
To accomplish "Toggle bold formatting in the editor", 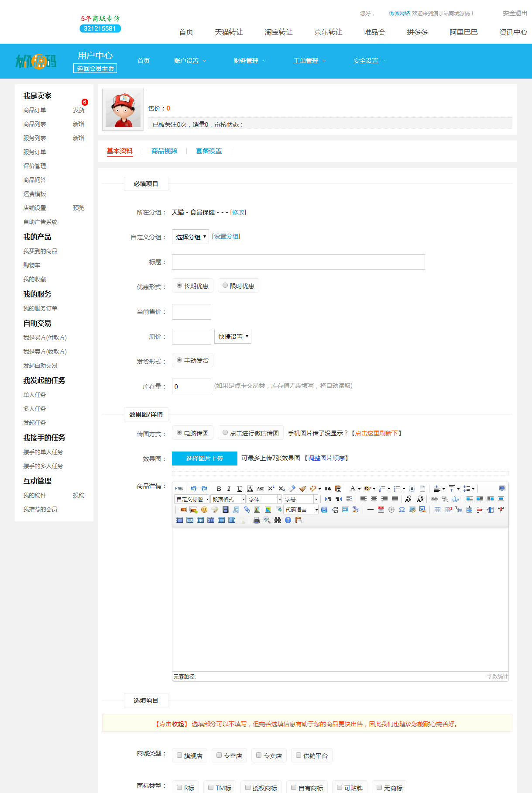I will (219, 489).
